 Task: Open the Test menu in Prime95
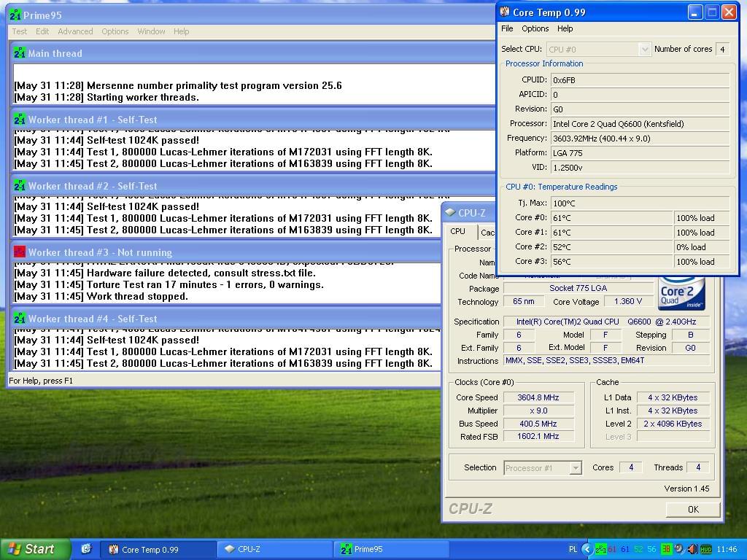point(20,31)
